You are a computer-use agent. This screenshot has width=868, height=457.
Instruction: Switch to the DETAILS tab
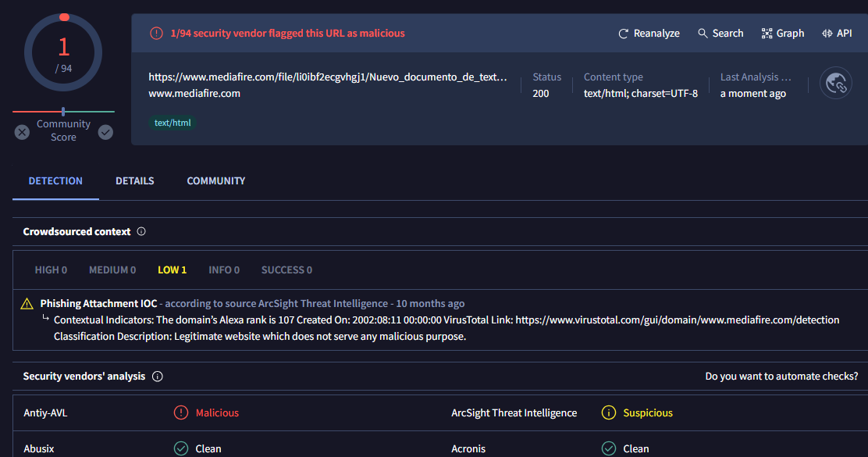click(134, 181)
